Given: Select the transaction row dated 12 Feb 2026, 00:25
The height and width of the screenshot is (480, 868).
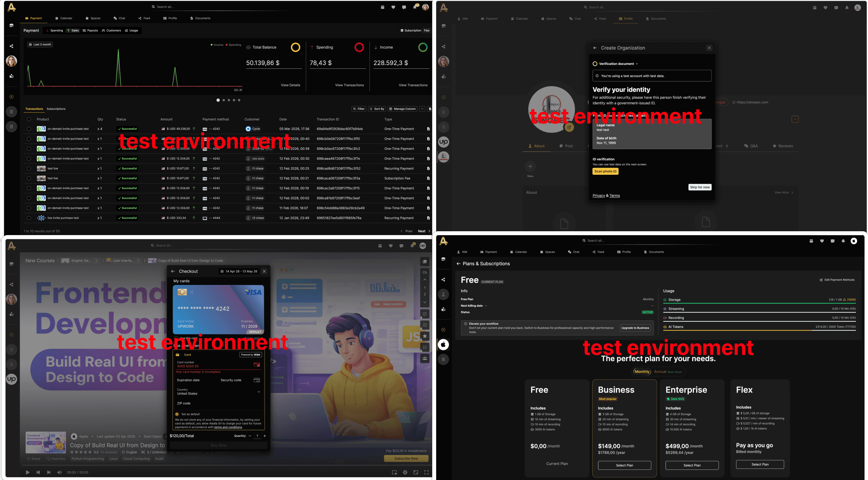Looking at the screenshot, I should tap(29, 168).
